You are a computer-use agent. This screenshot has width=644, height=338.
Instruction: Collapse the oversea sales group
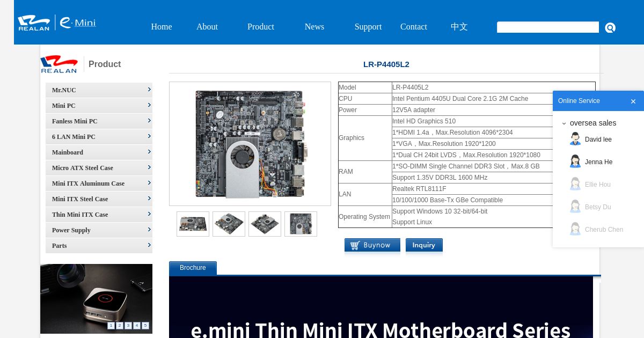(564, 123)
